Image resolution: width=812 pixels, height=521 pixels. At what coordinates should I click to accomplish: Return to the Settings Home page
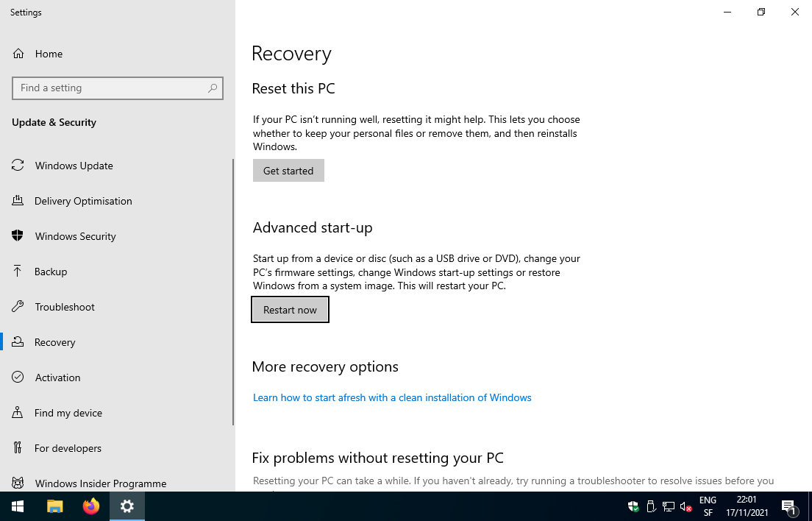(49, 54)
